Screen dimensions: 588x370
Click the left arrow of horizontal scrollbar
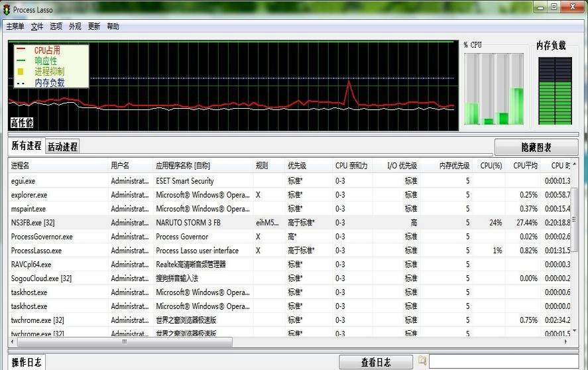pyautogui.click(x=13, y=342)
